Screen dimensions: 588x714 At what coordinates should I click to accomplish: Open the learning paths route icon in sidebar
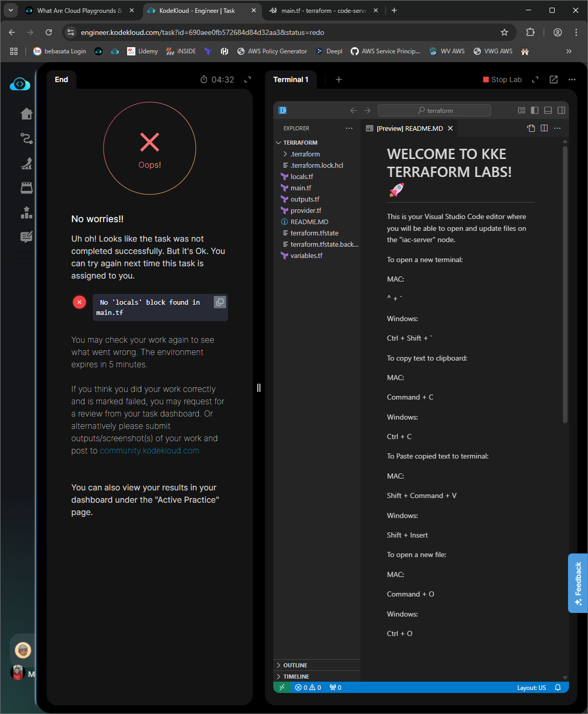coord(26,138)
